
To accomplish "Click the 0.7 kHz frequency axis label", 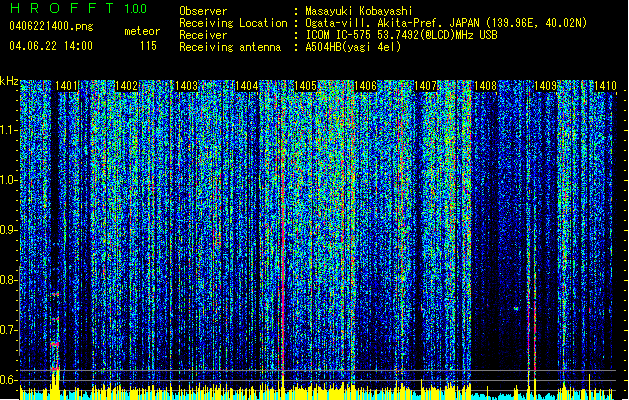I will point(8,330).
